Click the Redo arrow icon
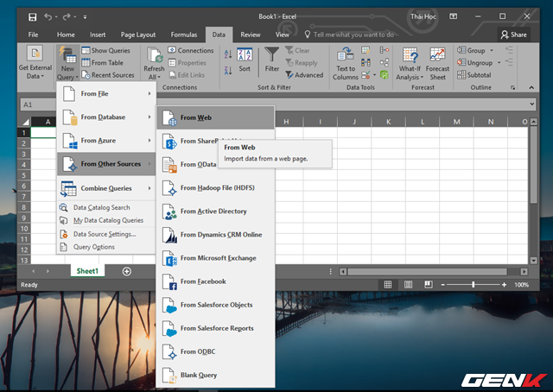553x392 pixels. click(x=67, y=16)
